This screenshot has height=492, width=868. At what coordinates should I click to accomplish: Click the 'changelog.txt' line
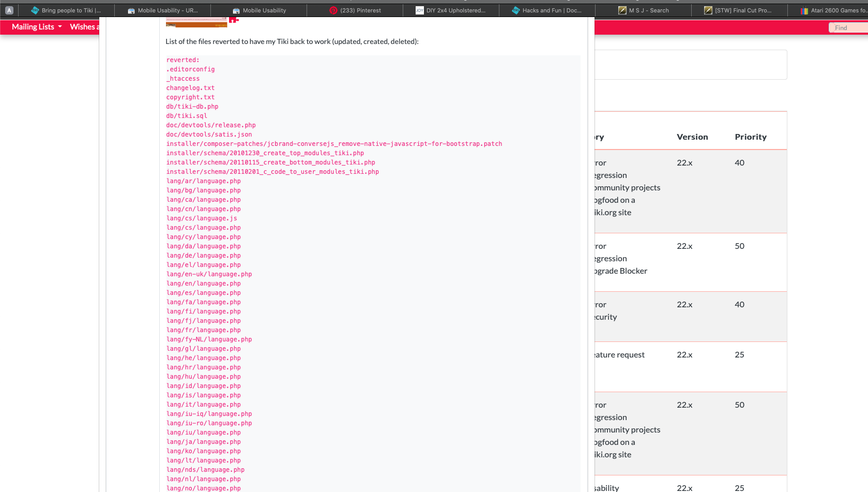(190, 88)
